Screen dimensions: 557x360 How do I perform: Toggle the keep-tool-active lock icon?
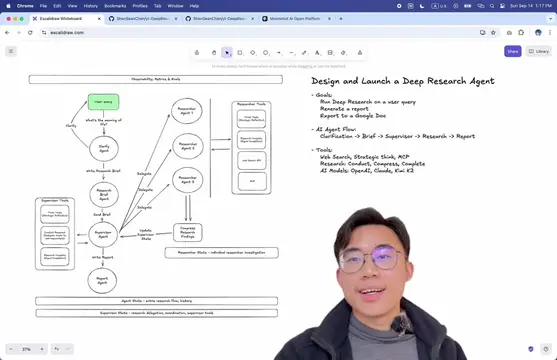click(197, 53)
